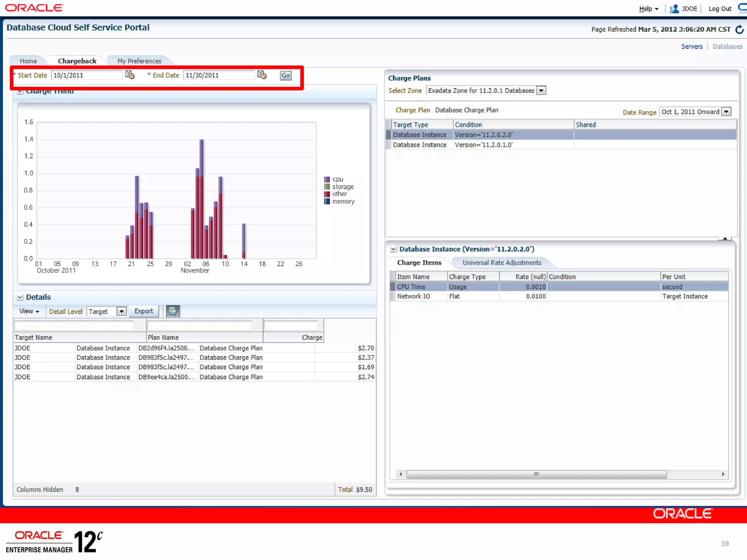Click the Go button
This screenshot has width=747, height=560.
[285, 75]
